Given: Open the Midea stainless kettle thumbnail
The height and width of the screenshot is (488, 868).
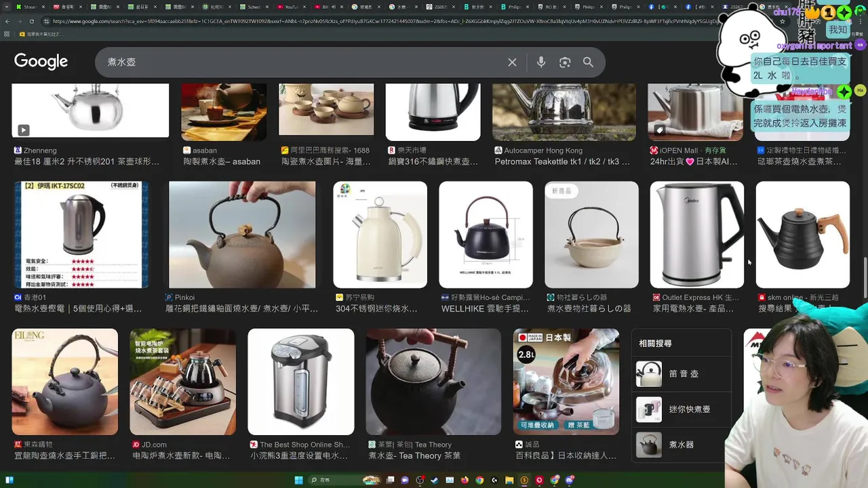Looking at the screenshot, I should click(x=696, y=235).
